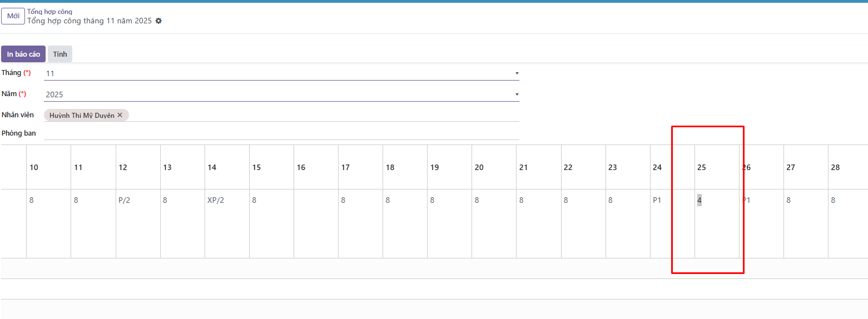Click the day 28 column header
868x319 pixels.
pos(835,167)
